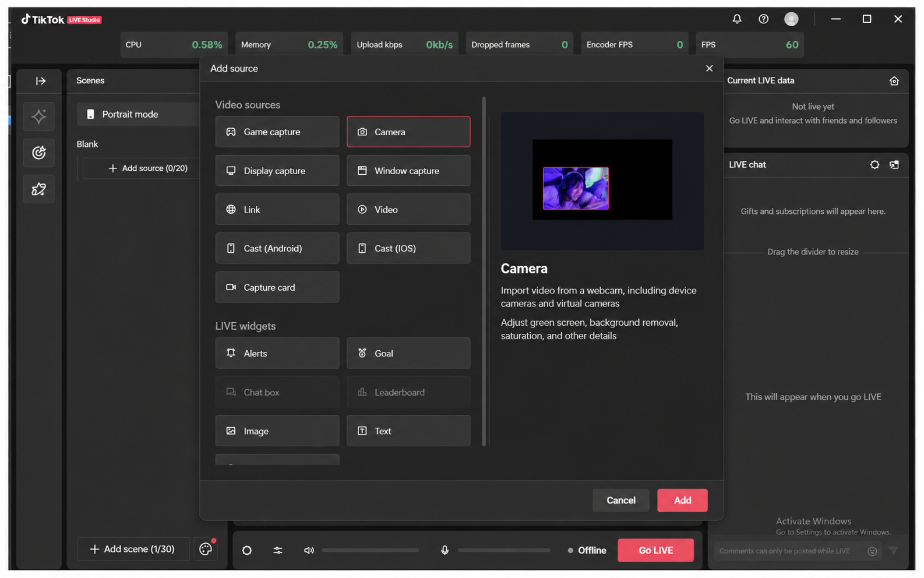Screen dimensions: 924x578
Task: Mute the microphone icon
Action: click(445, 550)
